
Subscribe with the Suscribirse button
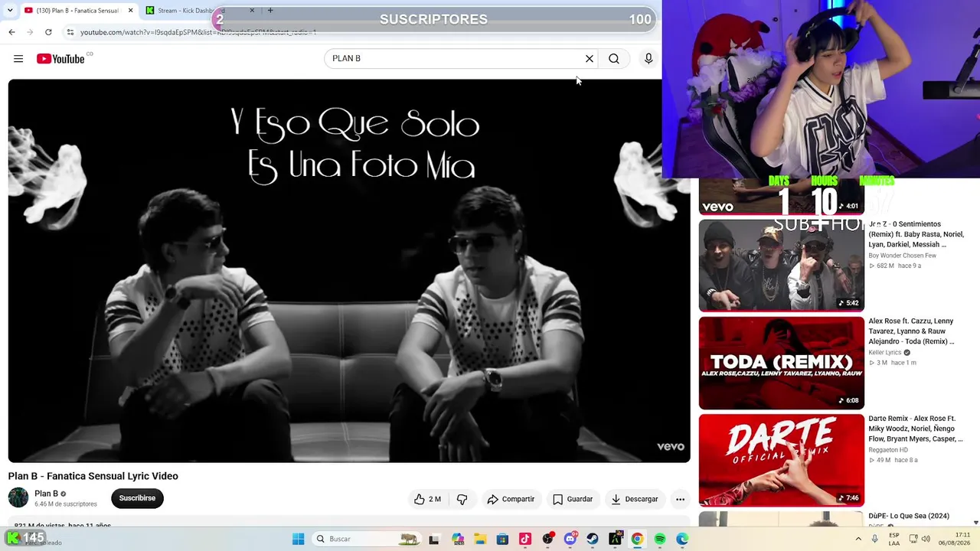[137, 498]
